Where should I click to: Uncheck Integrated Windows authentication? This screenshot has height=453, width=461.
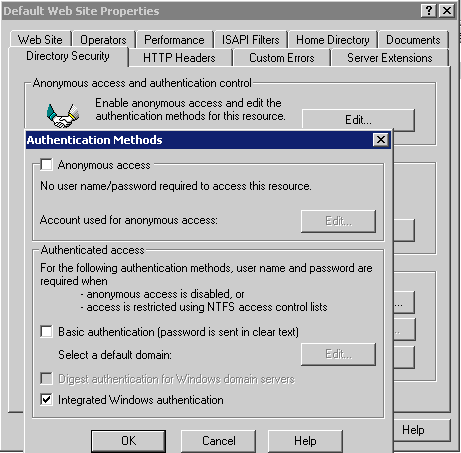tap(46, 399)
